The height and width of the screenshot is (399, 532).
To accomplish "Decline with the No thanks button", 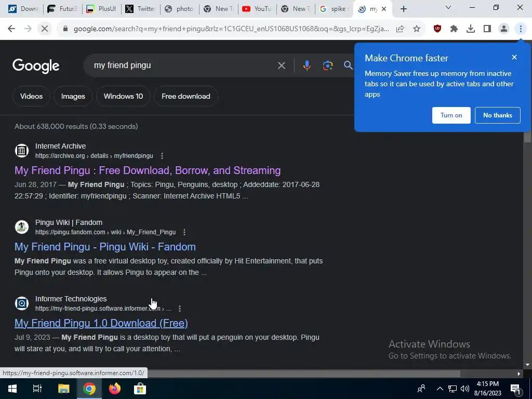I will pos(497,115).
